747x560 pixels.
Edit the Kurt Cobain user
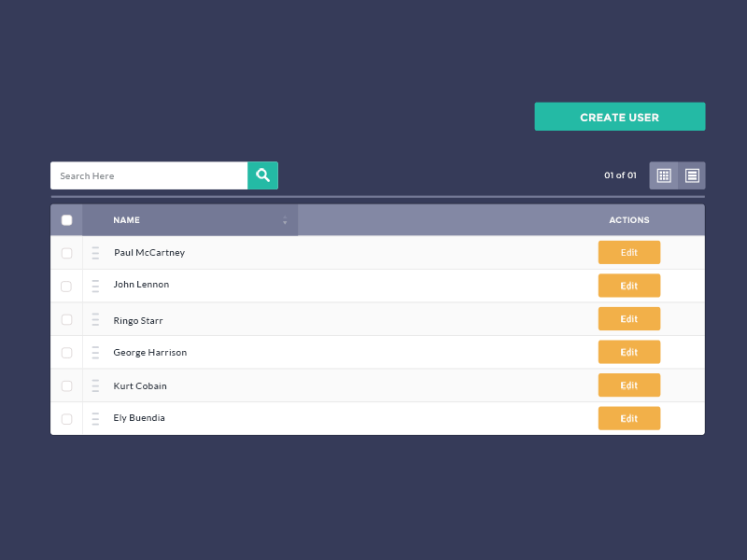(x=629, y=385)
